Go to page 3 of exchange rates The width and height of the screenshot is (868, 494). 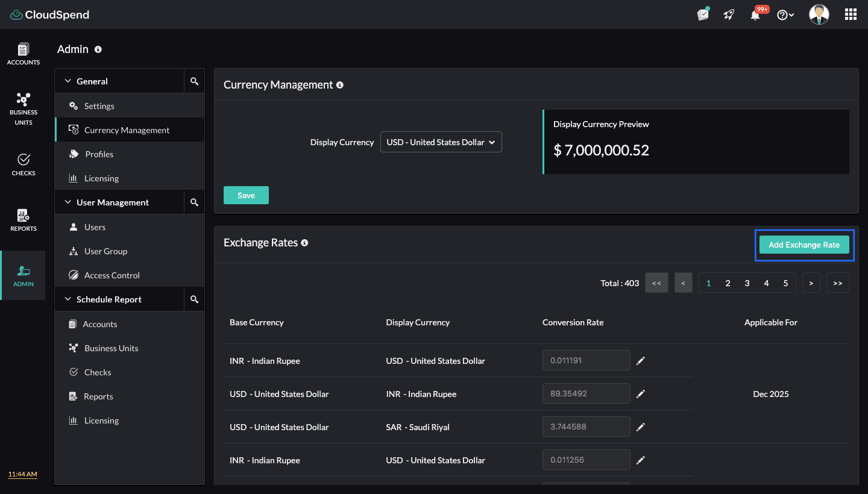[747, 282]
